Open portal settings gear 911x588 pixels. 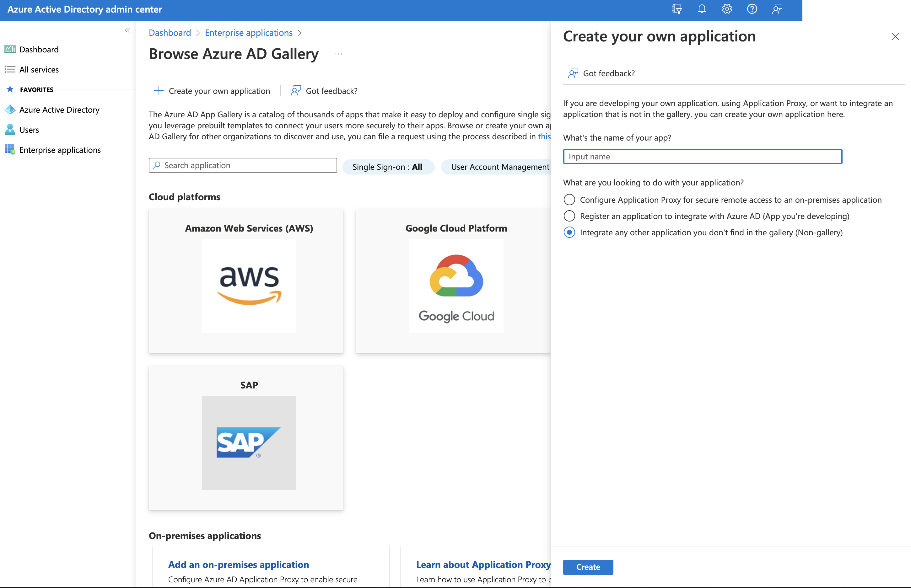pos(726,9)
